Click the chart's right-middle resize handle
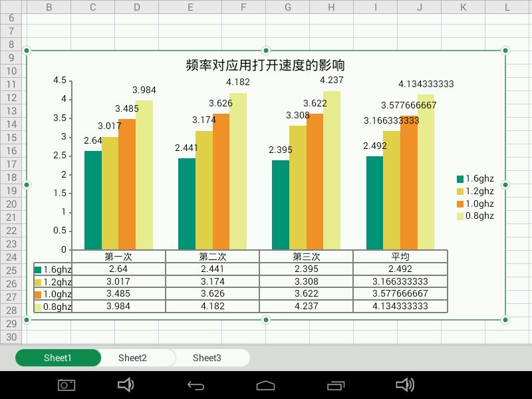 point(505,185)
